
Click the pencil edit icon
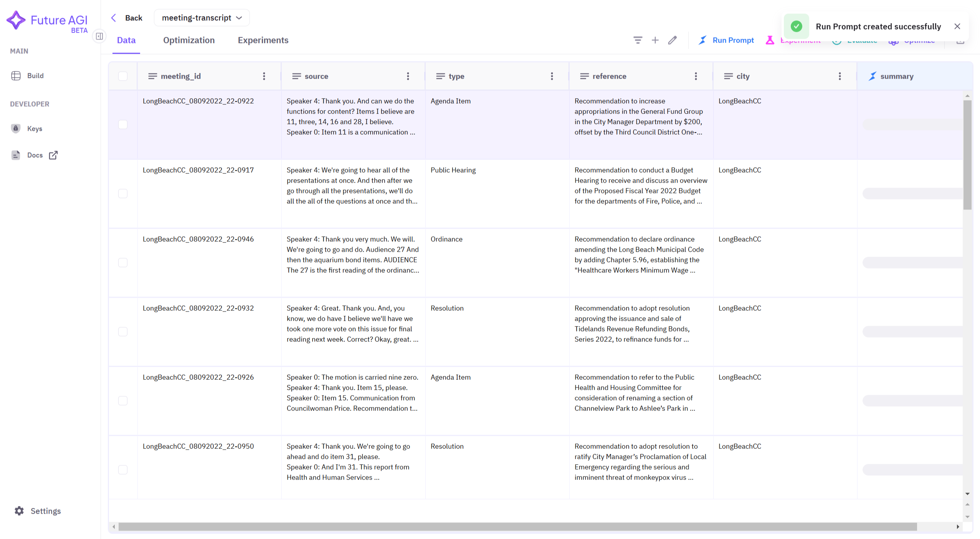[672, 40]
